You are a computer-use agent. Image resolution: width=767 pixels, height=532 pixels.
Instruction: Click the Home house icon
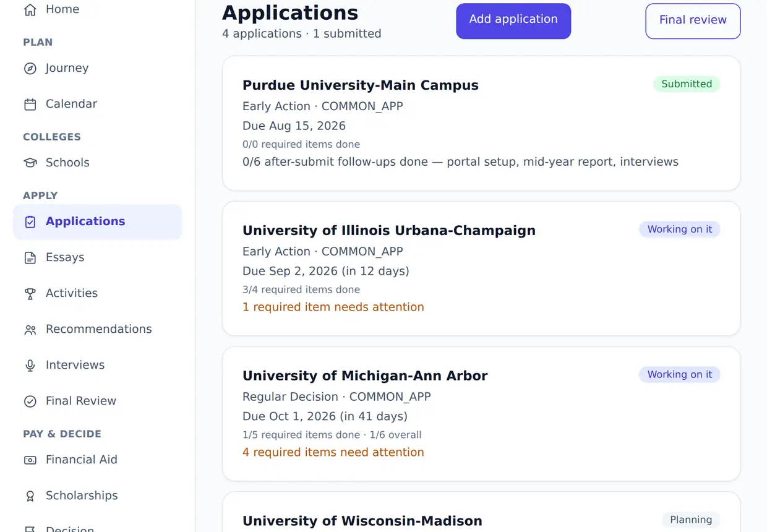pos(30,9)
